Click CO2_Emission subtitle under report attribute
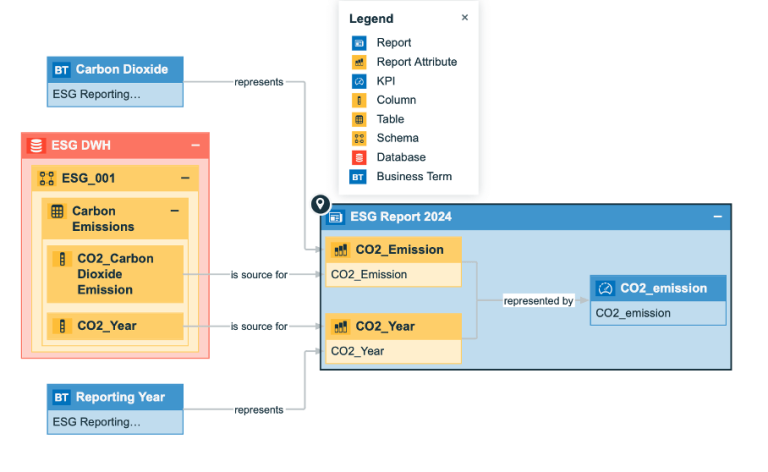Image resolution: width=768 pixels, height=472 pixels. tap(369, 275)
